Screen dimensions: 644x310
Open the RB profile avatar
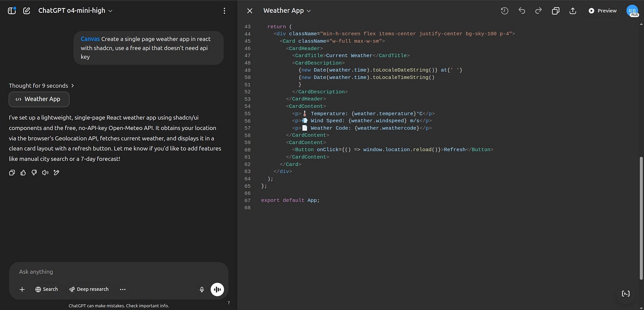point(632,11)
